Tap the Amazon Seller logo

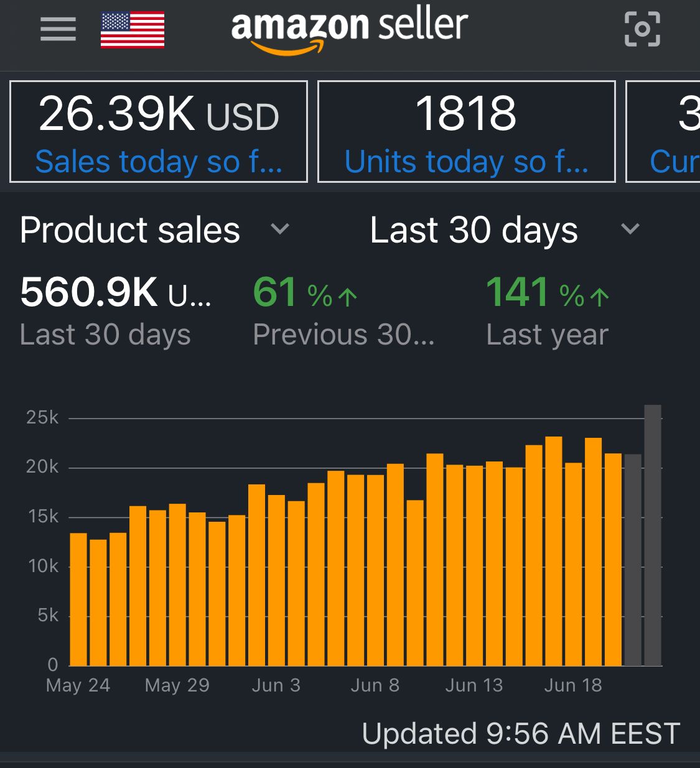[349, 30]
